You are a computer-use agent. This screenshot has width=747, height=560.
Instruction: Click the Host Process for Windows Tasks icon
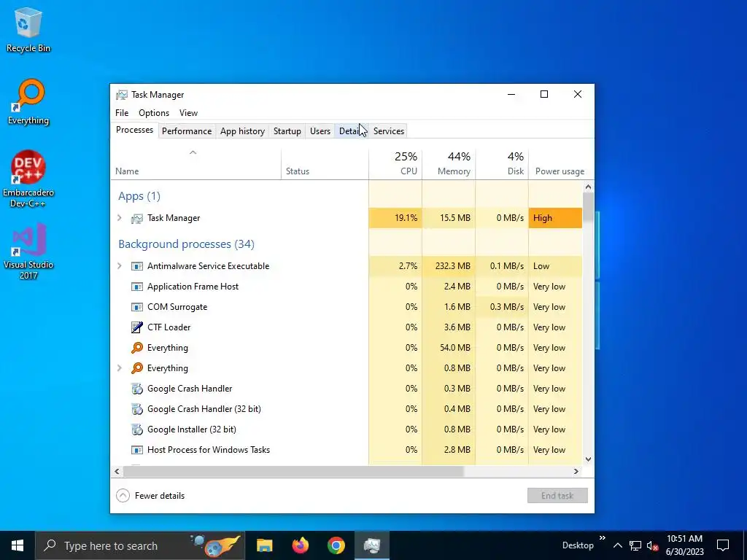tap(136, 450)
